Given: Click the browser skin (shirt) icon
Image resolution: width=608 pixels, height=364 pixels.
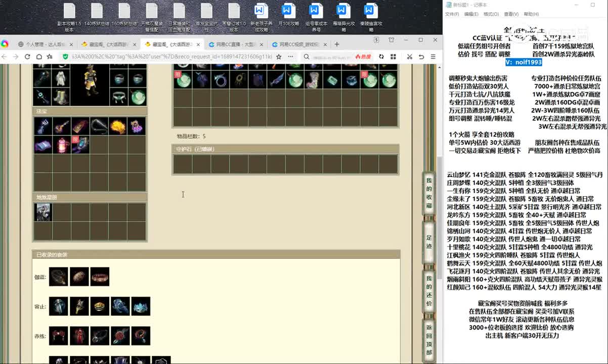Looking at the screenshot, I should tap(392, 40).
